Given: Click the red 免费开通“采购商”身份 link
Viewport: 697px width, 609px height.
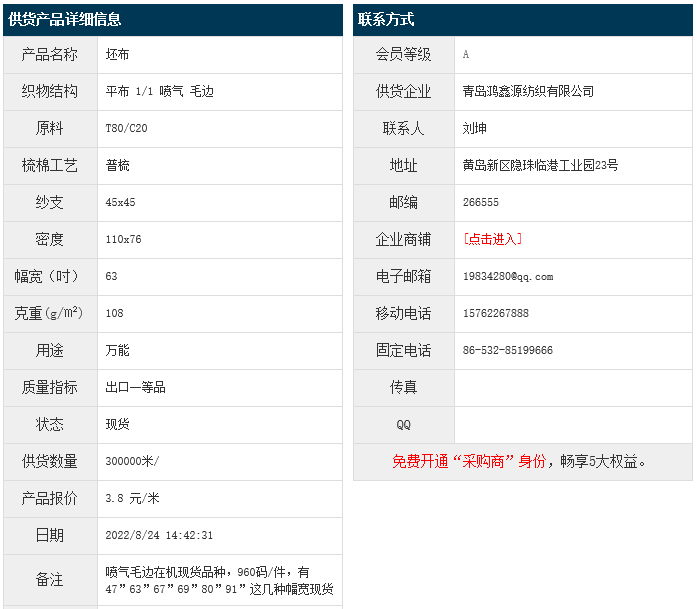Looking at the screenshot, I should point(468,461).
